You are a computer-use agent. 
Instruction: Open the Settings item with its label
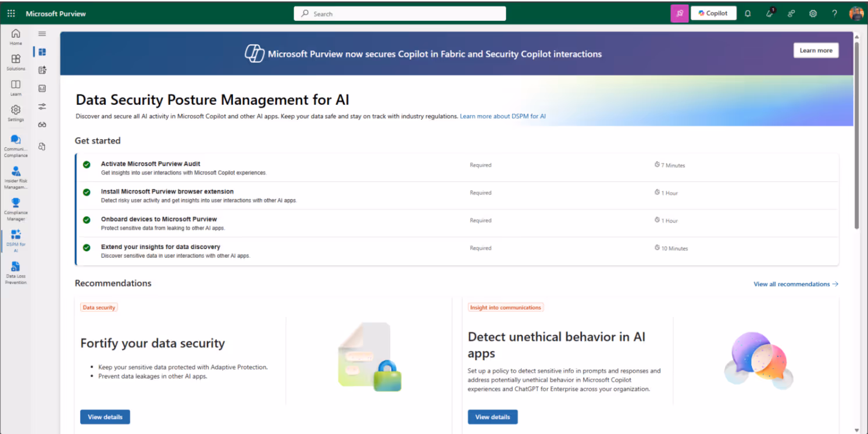16,113
